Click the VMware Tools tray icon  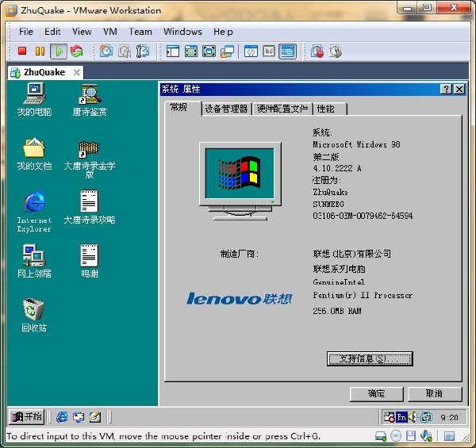click(x=426, y=417)
